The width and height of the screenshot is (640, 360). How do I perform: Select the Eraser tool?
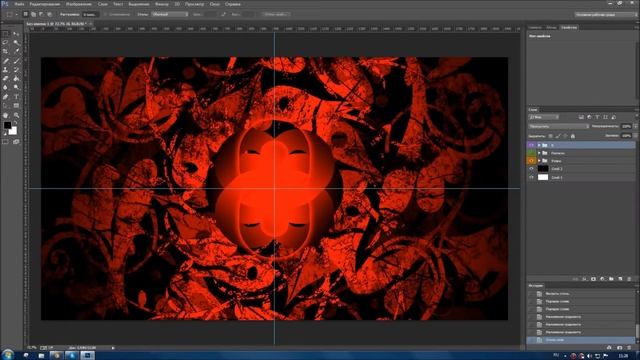5,78
